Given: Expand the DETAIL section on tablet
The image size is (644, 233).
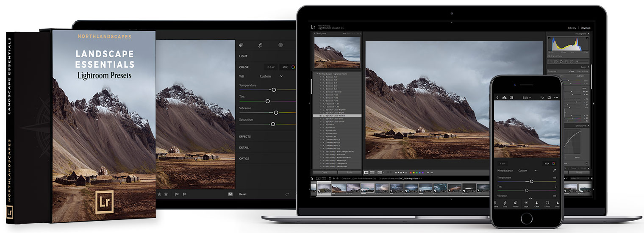Looking at the screenshot, I should click(244, 147).
